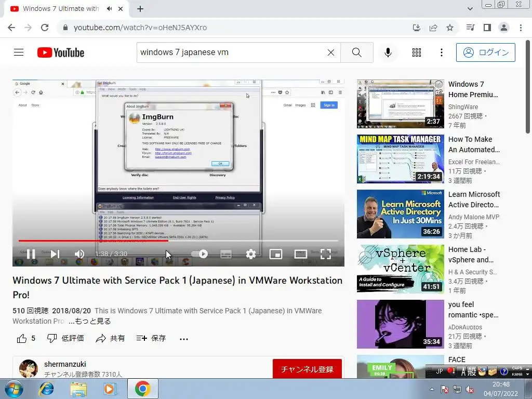Subscribe with the チャンネル登録 button

[x=307, y=369]
